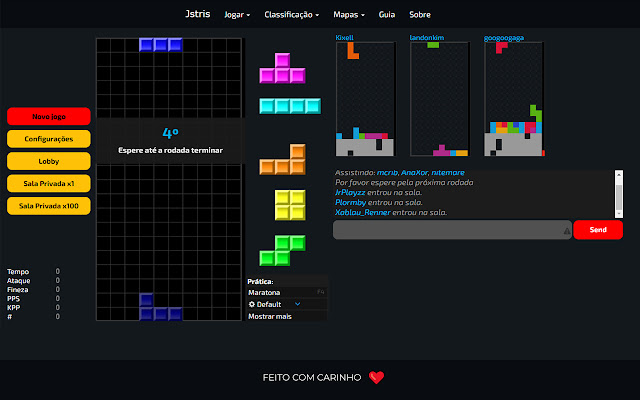Send the chat message
This screenshot has height=400, width=640.
(598, 230)
